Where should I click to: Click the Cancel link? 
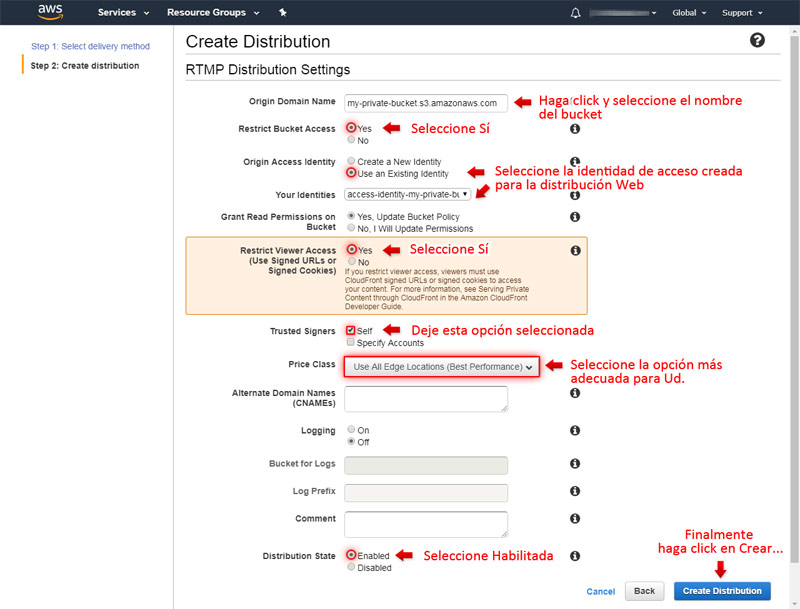(x=601, y=591)
